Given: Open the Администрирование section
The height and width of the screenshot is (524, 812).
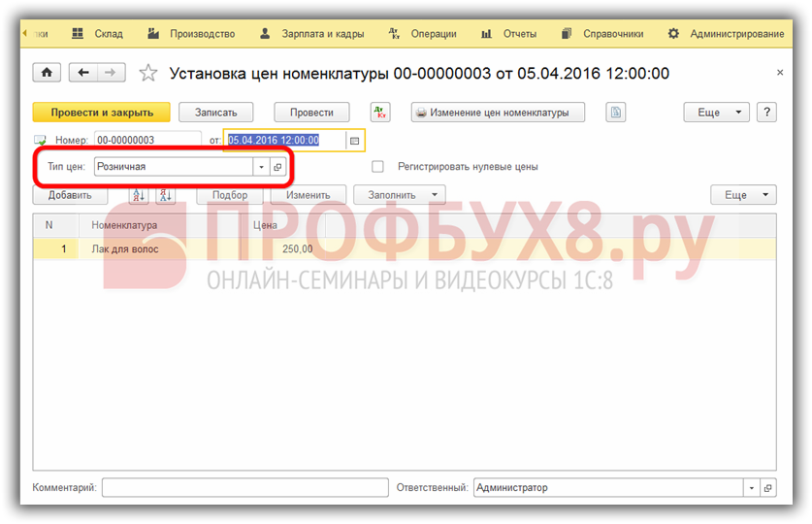Looking at the screenshot, I should [x=726, y=34].
